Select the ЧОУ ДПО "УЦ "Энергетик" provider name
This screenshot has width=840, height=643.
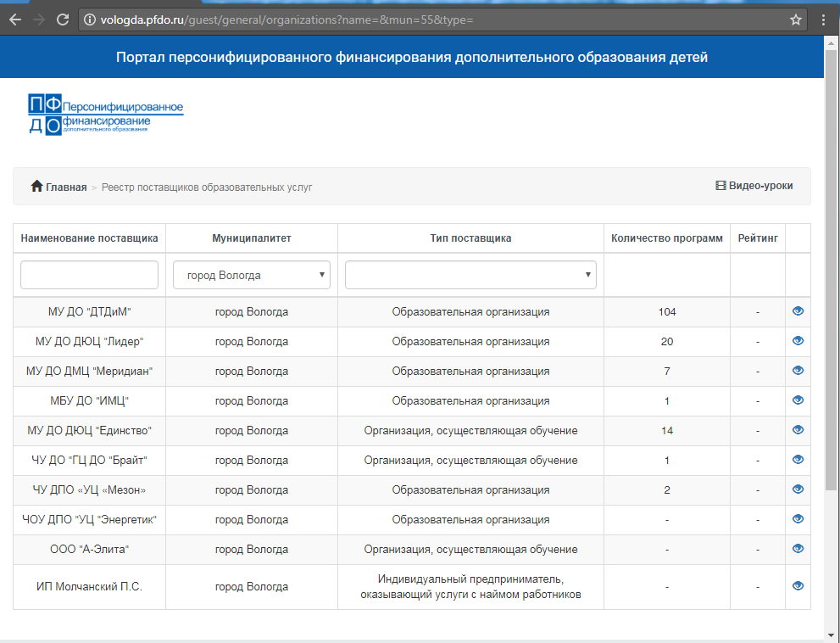[90, 520]
